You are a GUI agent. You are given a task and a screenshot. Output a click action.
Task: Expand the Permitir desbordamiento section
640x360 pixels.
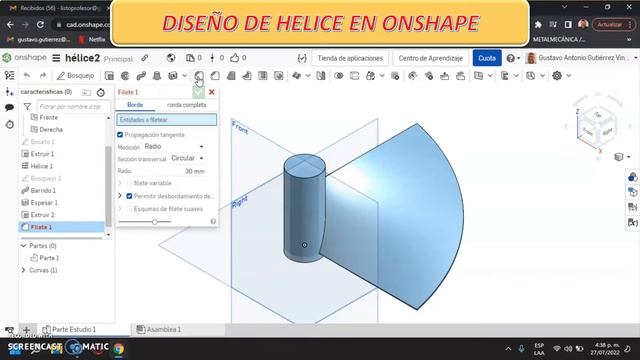coord(120,196)
